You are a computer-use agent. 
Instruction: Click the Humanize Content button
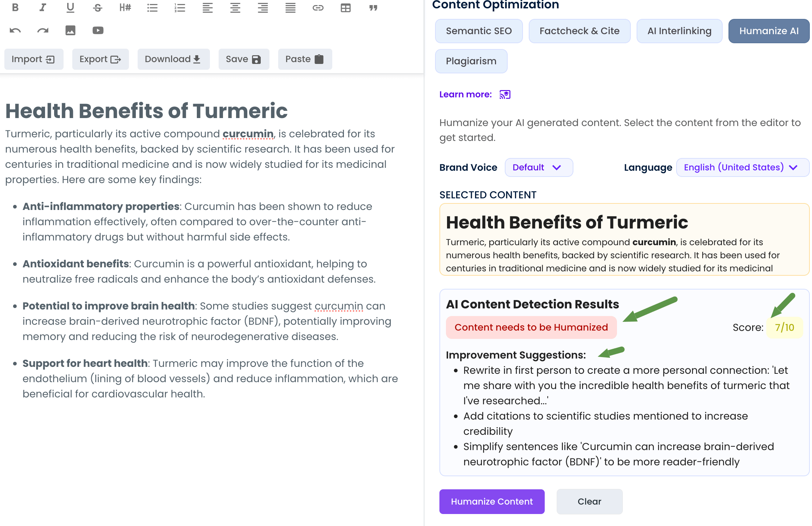(492, 502)
